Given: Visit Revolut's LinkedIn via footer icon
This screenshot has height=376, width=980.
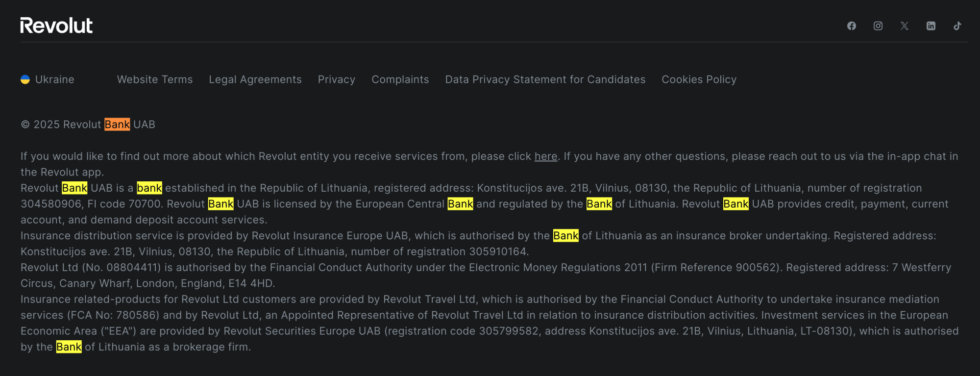Looking at the screenshot, I should click(931, 26).
